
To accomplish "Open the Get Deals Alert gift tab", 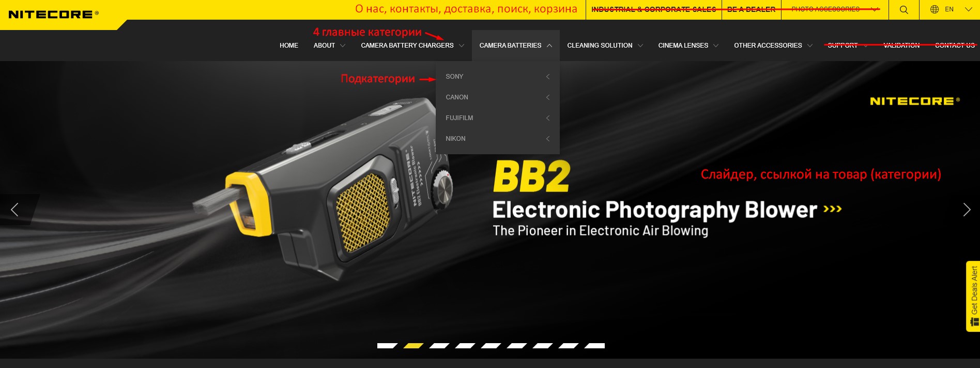I will 973,296.
